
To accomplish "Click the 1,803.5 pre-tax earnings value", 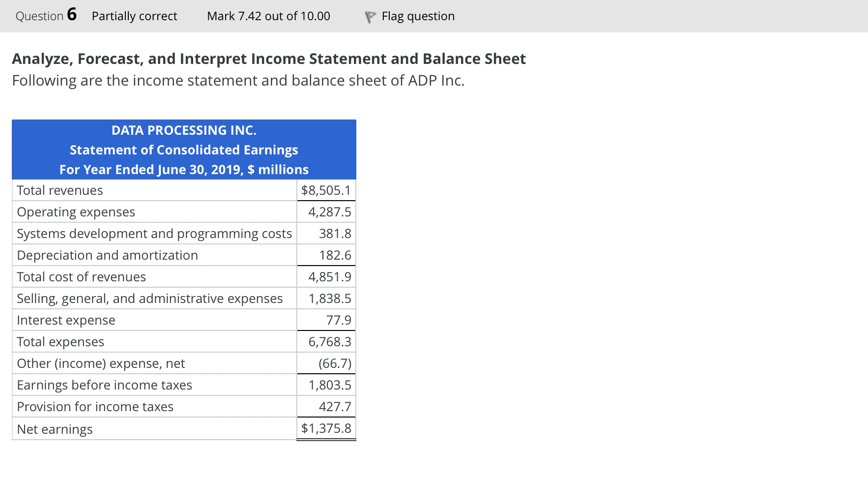I will point(330,385).
